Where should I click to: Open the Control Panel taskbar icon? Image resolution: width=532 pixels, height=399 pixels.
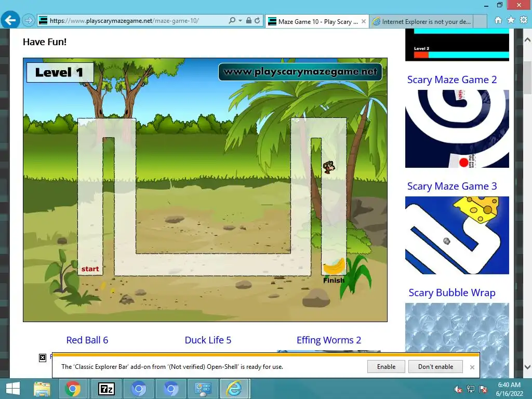tap(203, 389)
